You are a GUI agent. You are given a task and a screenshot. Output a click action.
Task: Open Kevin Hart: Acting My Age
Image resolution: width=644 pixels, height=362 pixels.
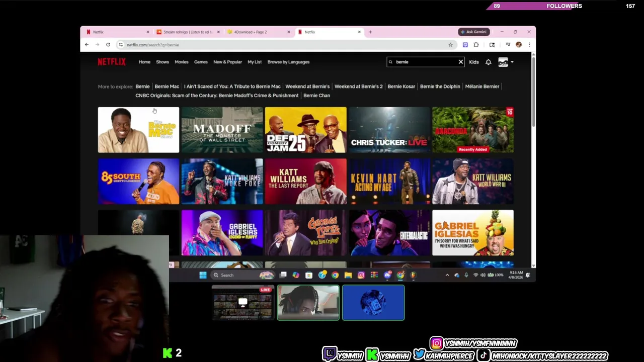tap(389, 182)
